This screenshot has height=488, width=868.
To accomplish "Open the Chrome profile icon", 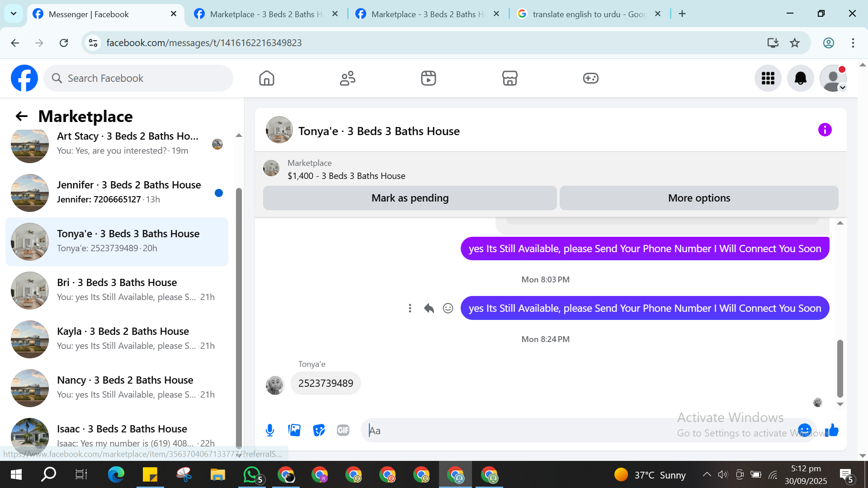I will click(x=828, y=43).
